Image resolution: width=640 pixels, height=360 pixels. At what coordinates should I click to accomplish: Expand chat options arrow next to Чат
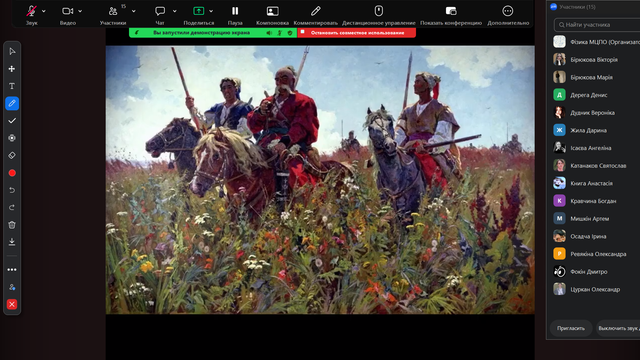pos(175,11)
